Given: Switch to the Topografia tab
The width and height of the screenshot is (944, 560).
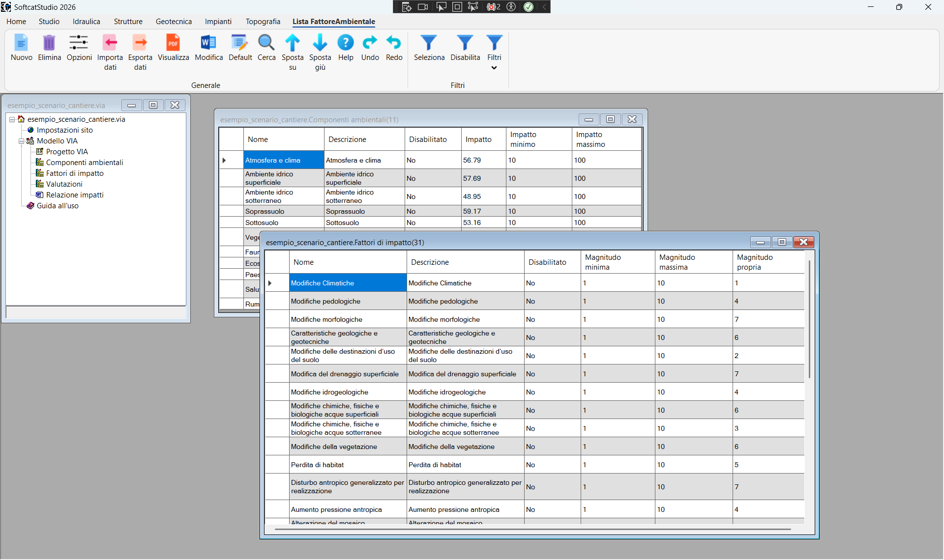Looking at the screenshot, I should click(263, 22).
